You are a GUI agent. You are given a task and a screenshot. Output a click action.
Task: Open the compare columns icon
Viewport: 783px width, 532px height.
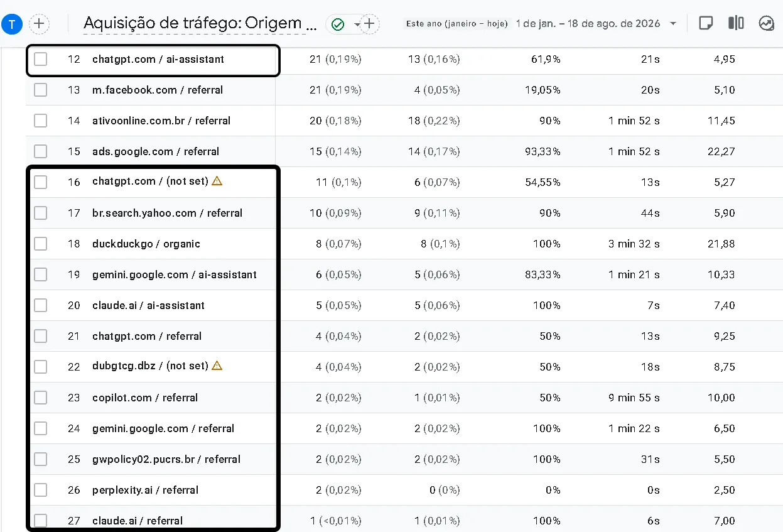736,24
